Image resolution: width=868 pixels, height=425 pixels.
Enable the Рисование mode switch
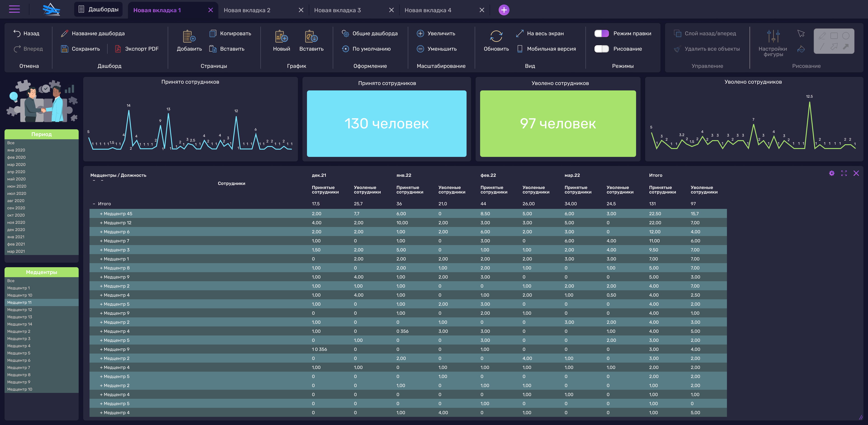601,49
